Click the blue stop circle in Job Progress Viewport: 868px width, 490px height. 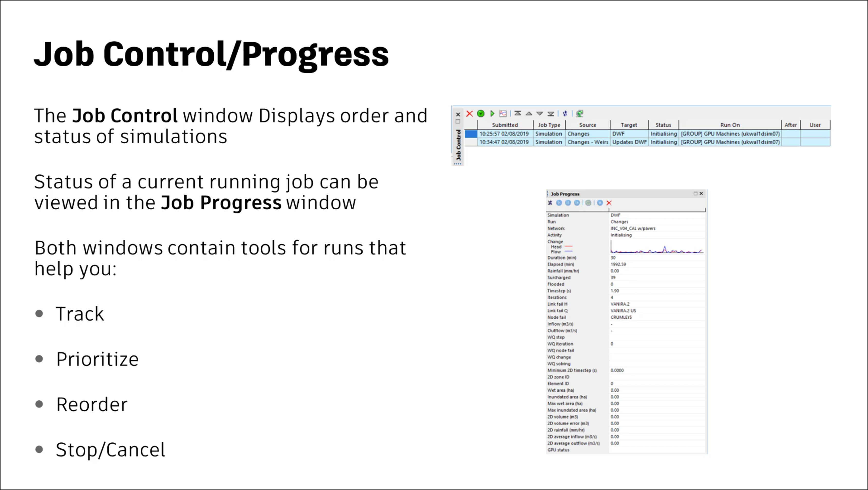click(600, 203)
